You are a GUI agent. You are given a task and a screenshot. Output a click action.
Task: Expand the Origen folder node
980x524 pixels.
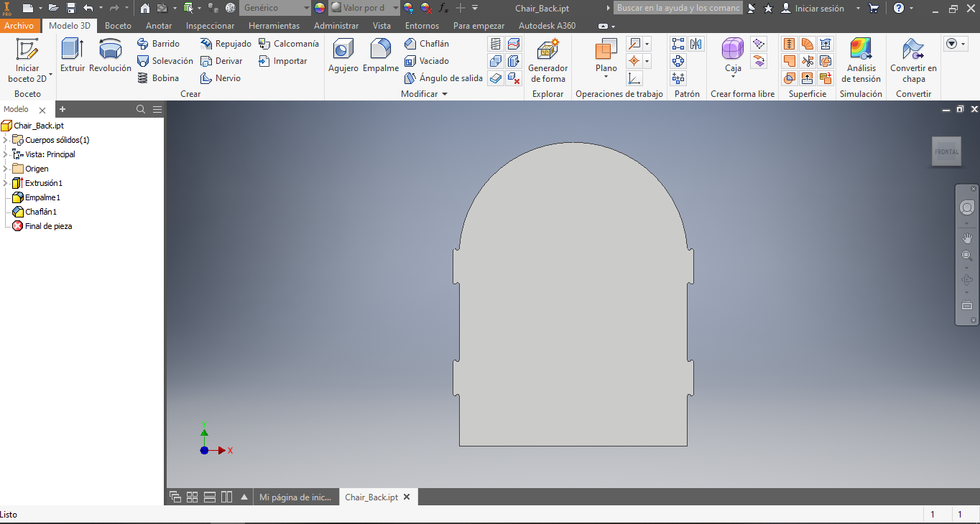6,169
